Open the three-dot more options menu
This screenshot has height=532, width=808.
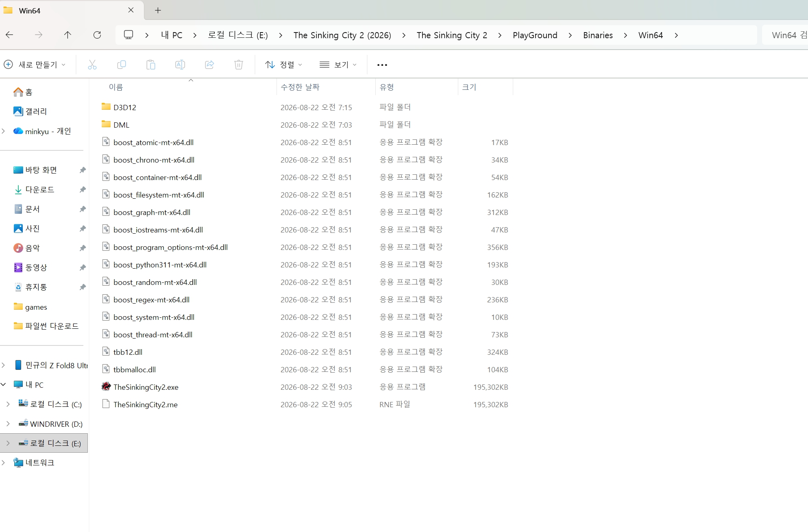pyautogui.click(x=382, y=65)
